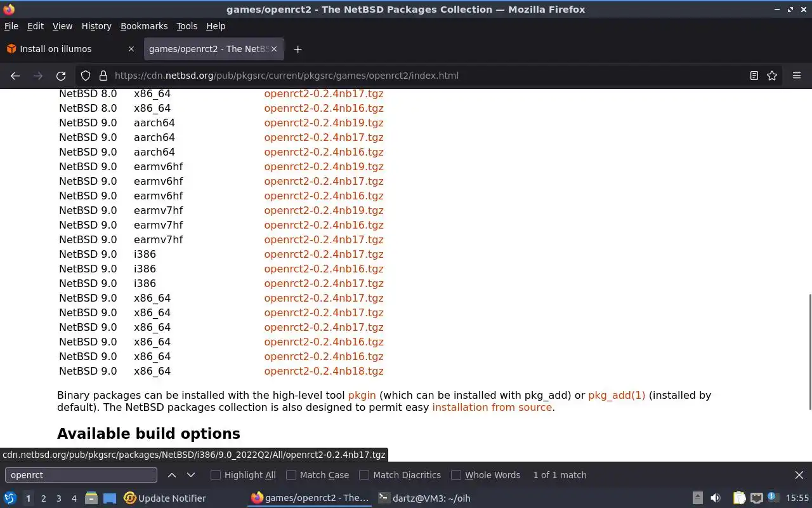Click the Available build options heading

[148, 434]
